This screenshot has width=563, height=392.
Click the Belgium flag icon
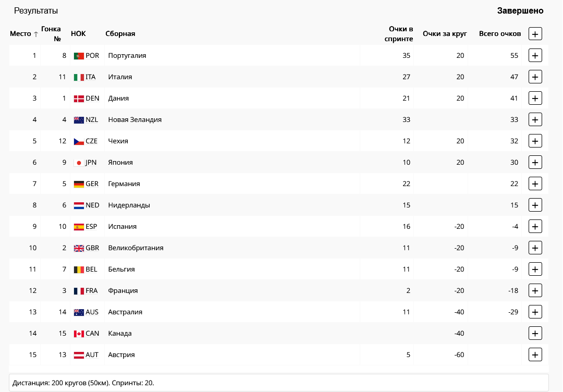coord(79,269)
